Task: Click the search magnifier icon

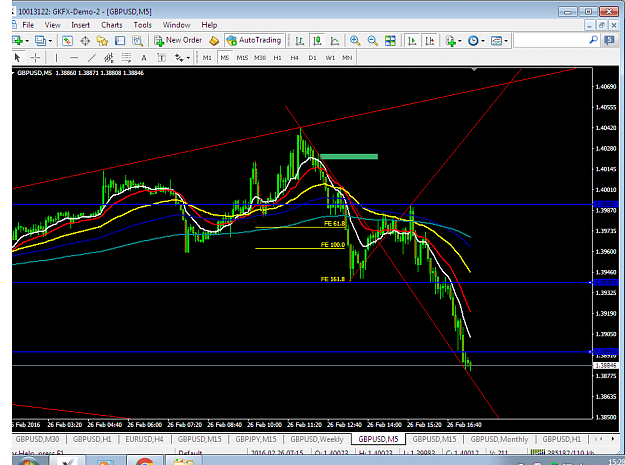Action: pos(594,40)
